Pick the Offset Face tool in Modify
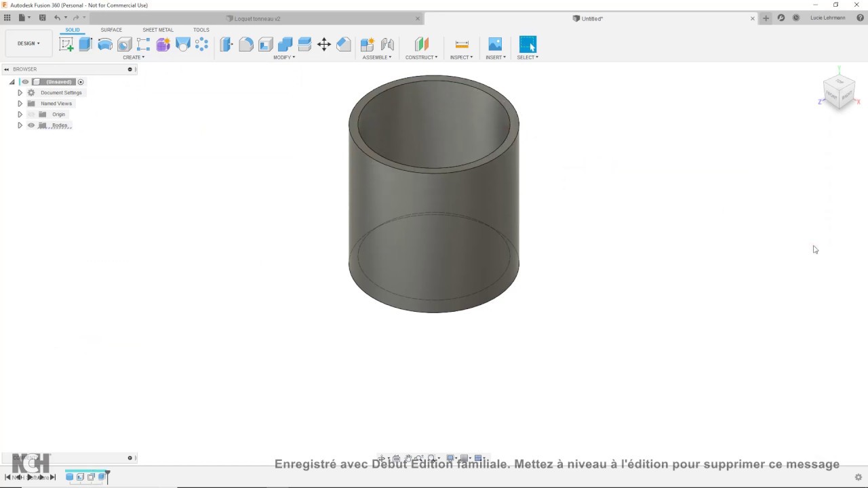The image size is (868, 488). pyautogui.click(x=304, y=45)
